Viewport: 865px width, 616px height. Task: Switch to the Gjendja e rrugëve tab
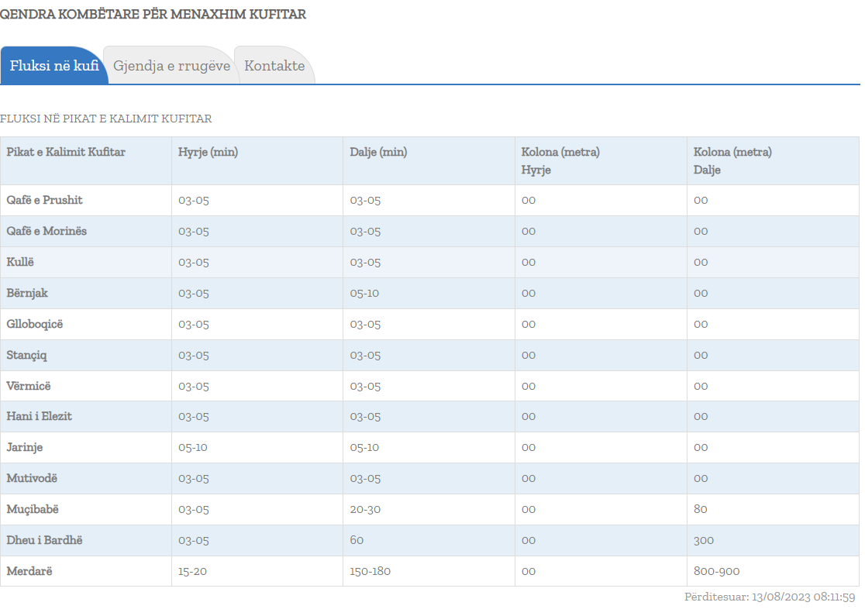tap(171, 66)
